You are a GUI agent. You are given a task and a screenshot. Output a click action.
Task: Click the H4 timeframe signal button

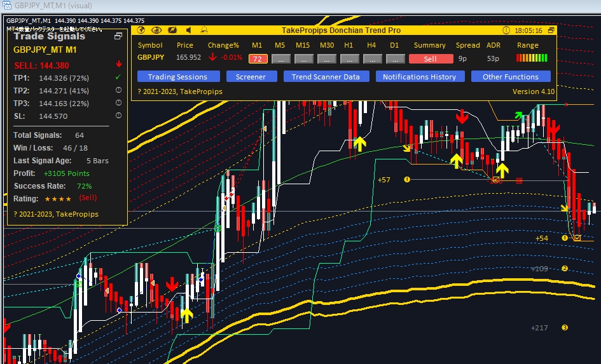pos(373,59)
